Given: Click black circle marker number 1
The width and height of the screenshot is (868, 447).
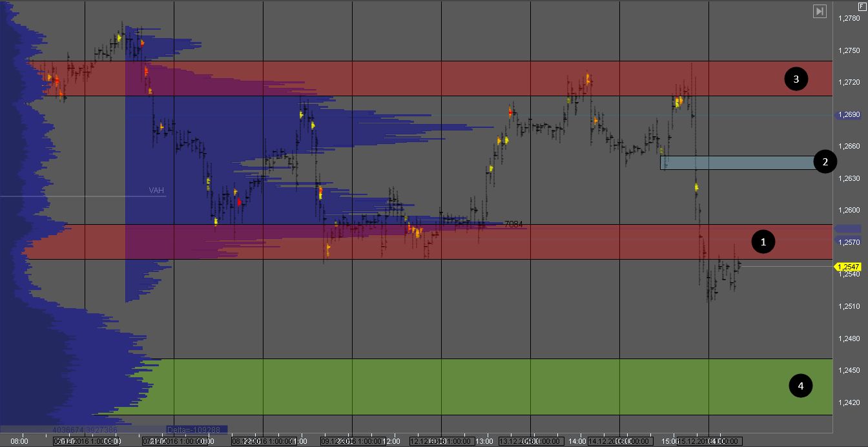Looking at the screenshot, I should pos(763,242).
